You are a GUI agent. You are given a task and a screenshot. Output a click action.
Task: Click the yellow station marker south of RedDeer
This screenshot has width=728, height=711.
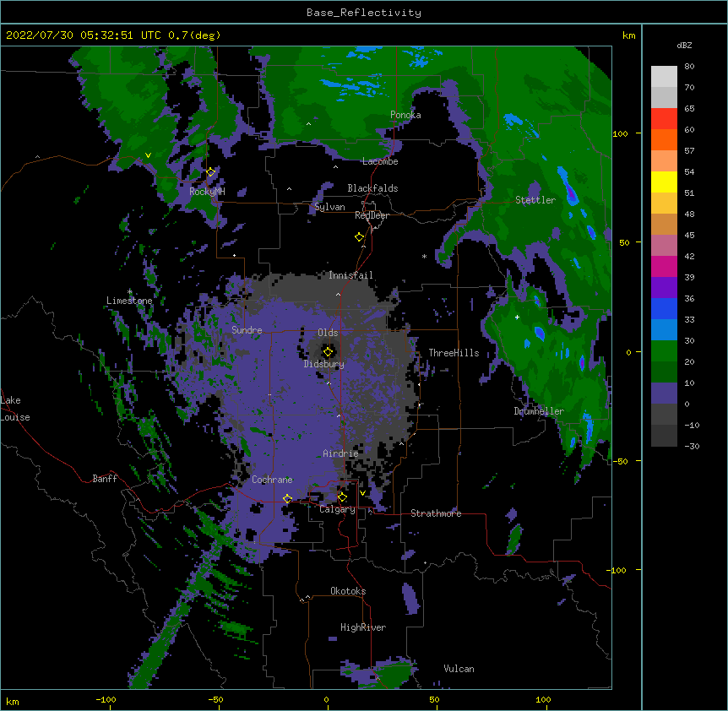[x=360, y=237]
